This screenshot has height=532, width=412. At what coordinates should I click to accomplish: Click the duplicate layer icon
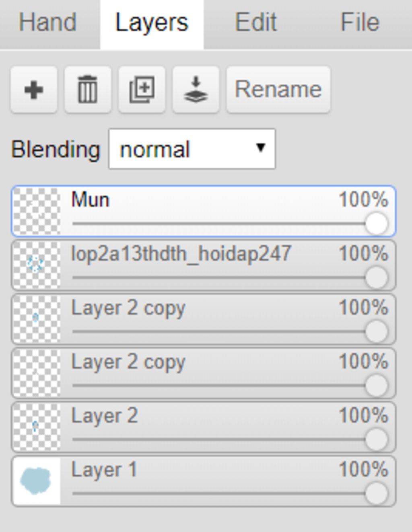[142, 89]
